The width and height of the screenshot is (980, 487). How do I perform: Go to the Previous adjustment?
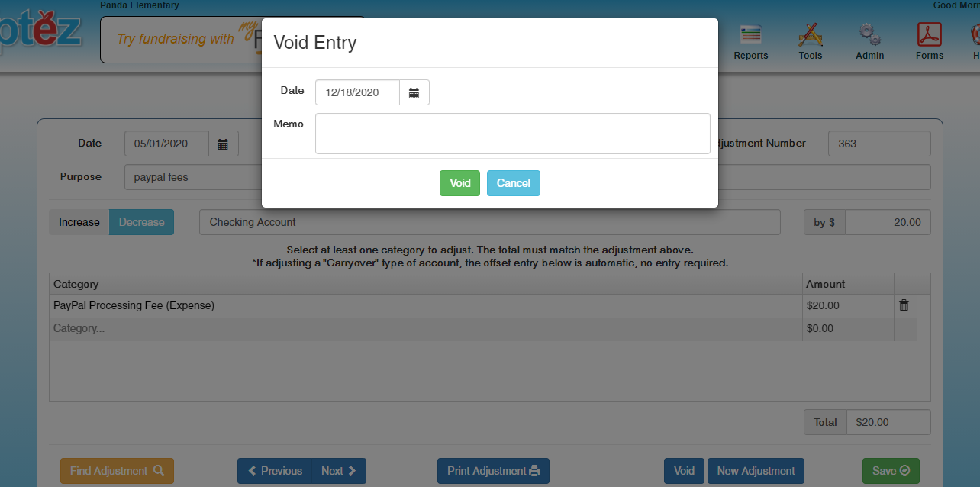click(275, 471)
